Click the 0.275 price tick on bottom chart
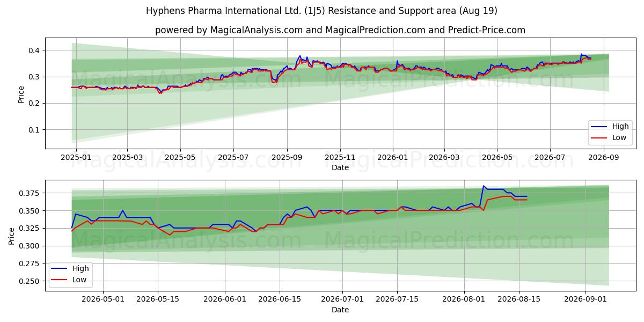Image resolution: width=644 pixels, height=322 pixels. click(x=31, y=264)
